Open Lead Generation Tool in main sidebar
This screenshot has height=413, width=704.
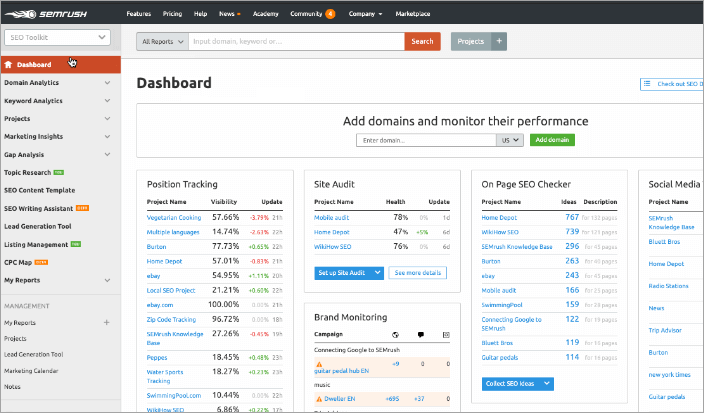(x=38, y=226)
